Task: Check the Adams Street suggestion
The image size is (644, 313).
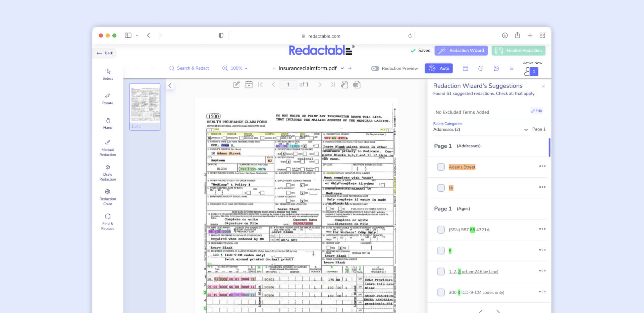Action: 441,167
